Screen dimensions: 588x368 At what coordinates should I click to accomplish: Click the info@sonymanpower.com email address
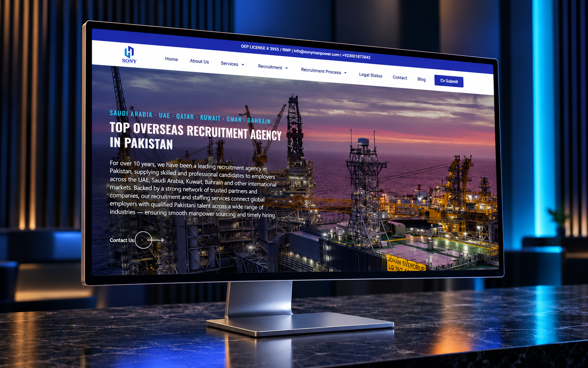pos(316,53)
